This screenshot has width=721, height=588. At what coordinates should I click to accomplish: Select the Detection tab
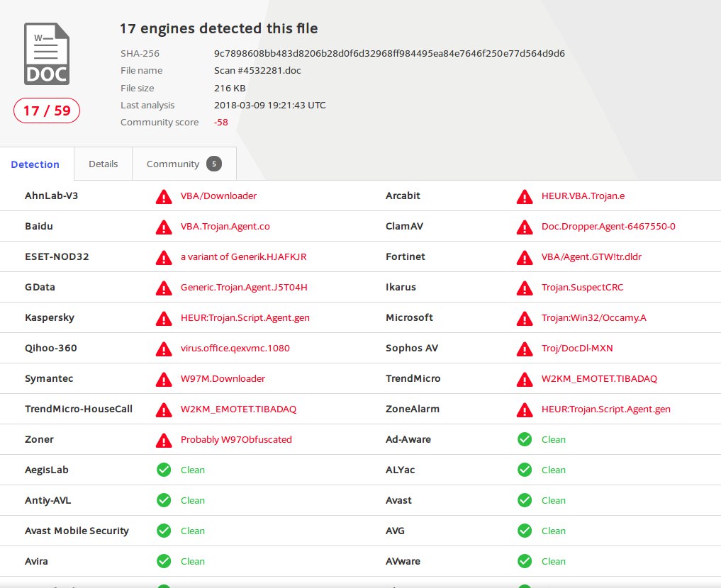tap(35, 164)
